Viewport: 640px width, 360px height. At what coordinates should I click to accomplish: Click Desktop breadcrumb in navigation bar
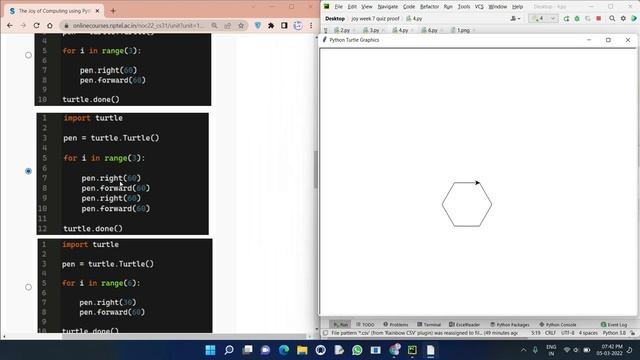pos(335,19)
